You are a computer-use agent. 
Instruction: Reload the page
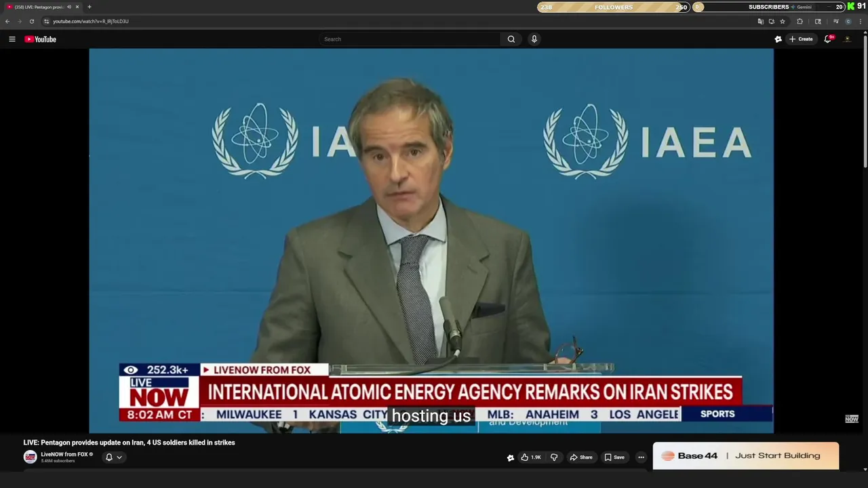pos(31,21)
